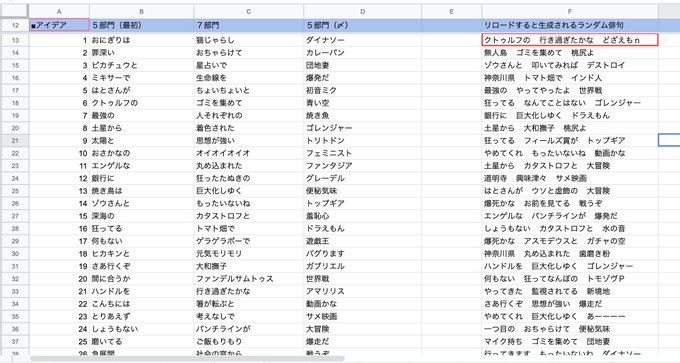Select the 'バグります' cell

[x=362, y=254]
